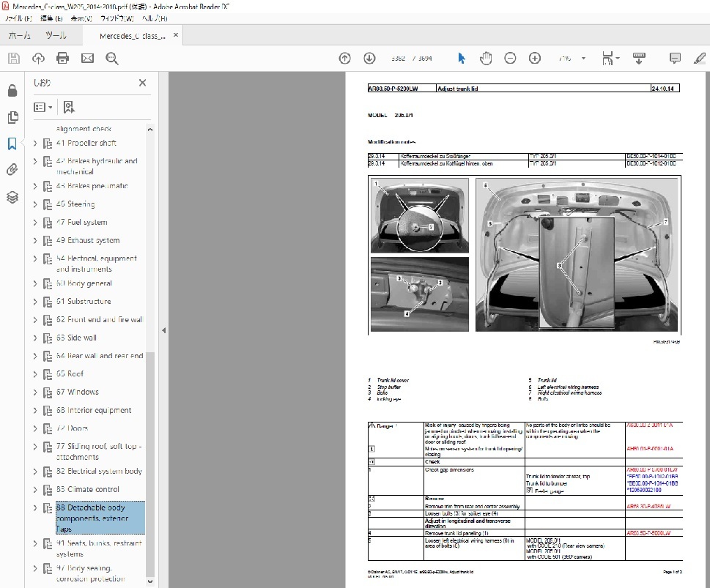710x588 pixels.
Task: Open the zoom percentage dropdown
Action: pos(583,58)
